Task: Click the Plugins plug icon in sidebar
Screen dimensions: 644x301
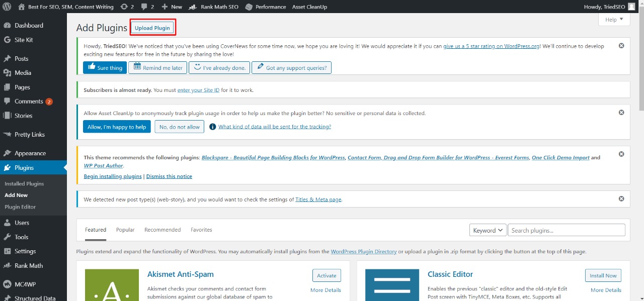Action: click(x=8, y=167)
